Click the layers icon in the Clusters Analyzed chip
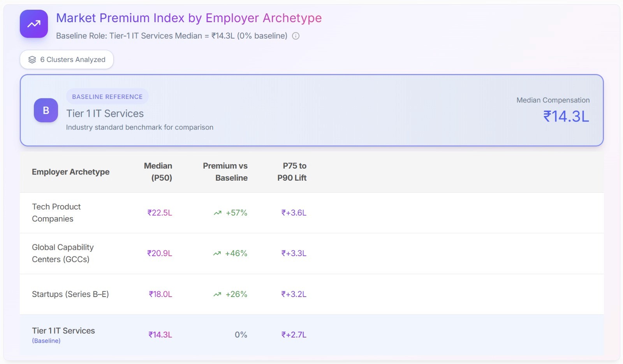The image size is (623, 364). pos(31,59)
